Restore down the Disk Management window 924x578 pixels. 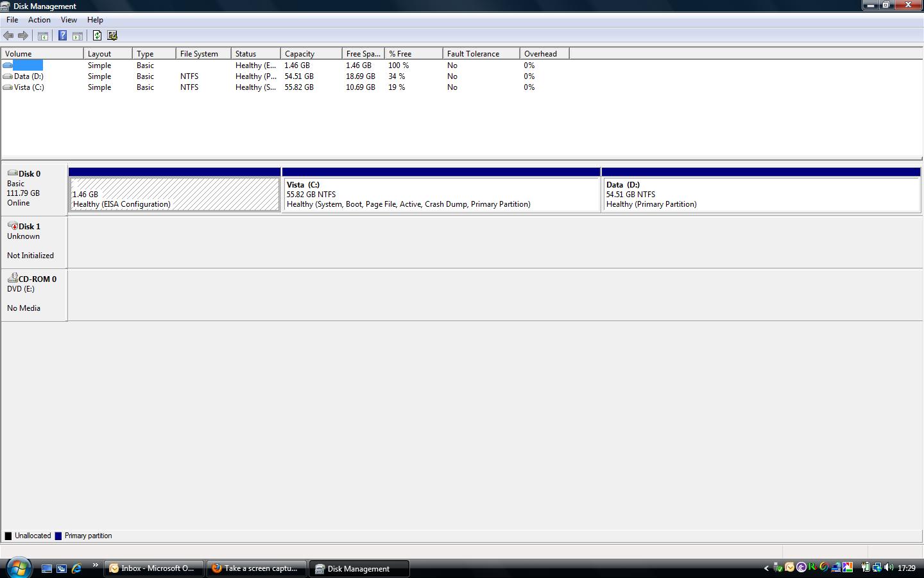(887, 4)
